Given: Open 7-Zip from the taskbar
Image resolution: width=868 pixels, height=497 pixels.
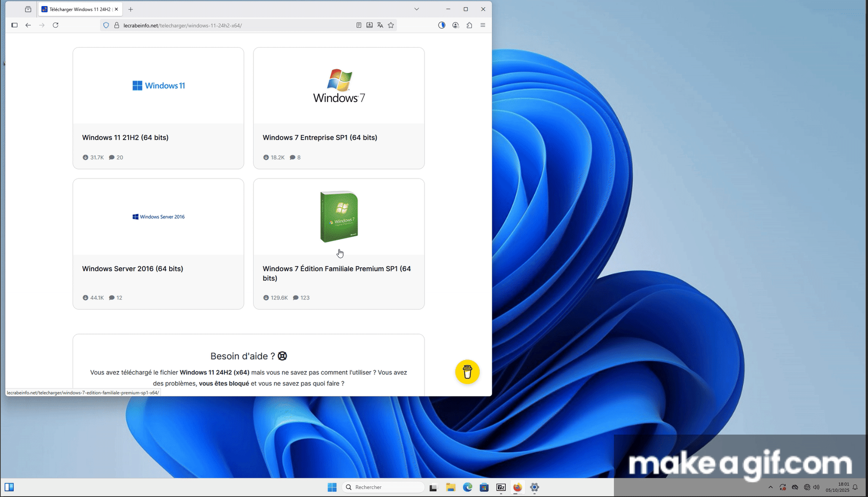Looking at the screenshot, I should (x=501, y=487).
